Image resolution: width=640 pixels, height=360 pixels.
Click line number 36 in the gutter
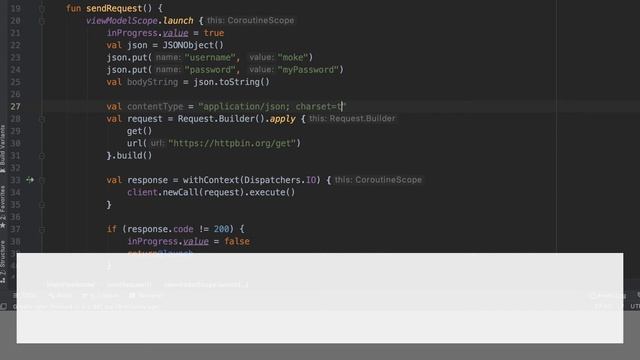tap(15, 217)
